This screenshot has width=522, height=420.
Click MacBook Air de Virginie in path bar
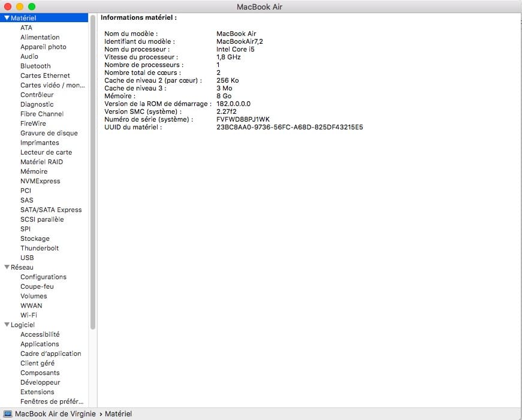55,413
